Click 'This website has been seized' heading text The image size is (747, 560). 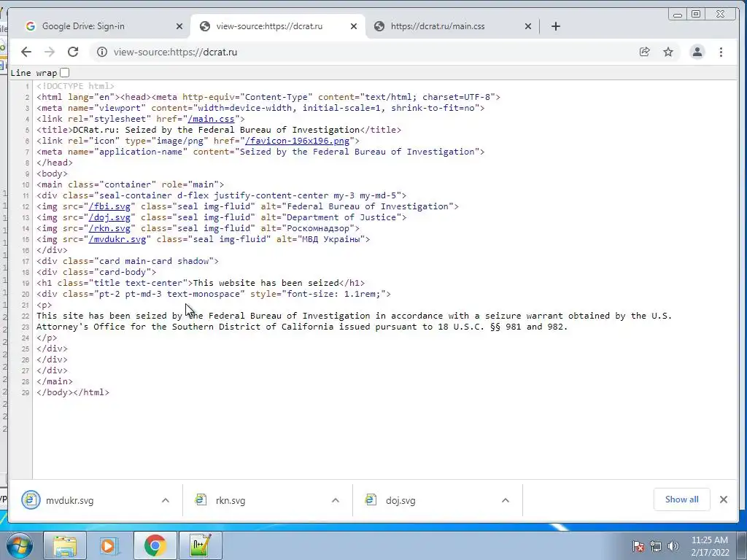pos(266,284)
